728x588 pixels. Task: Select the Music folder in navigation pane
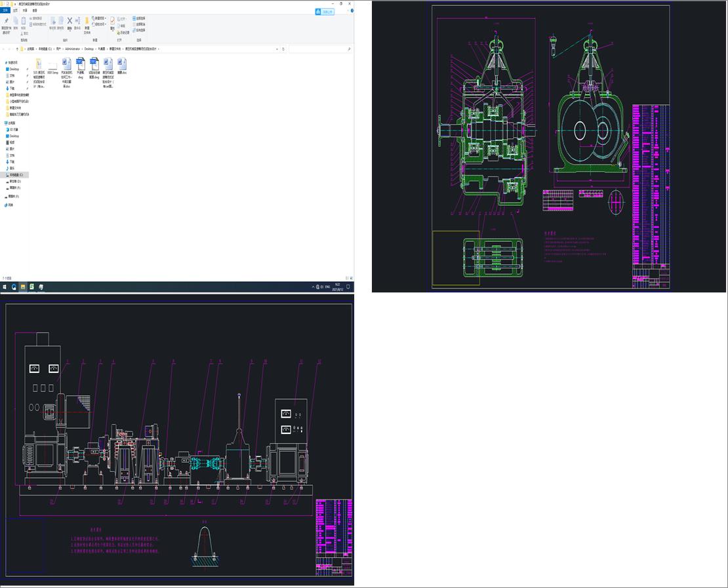point(12,168)
